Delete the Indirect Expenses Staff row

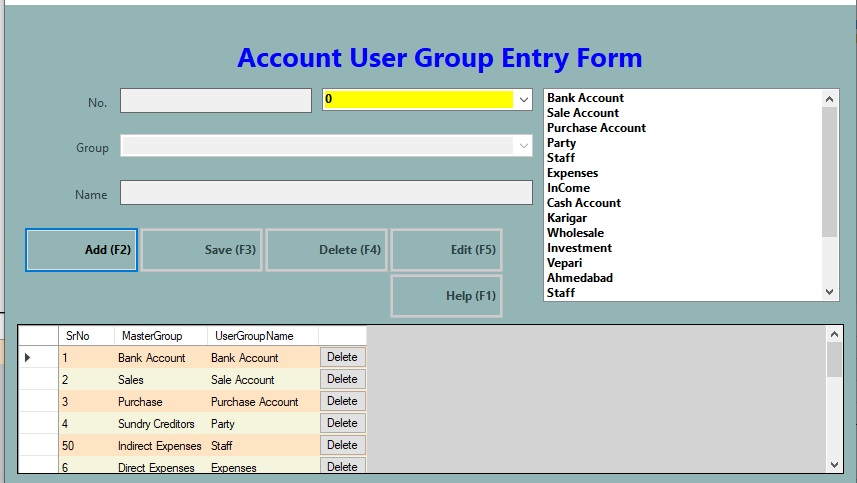click(342, 445)
